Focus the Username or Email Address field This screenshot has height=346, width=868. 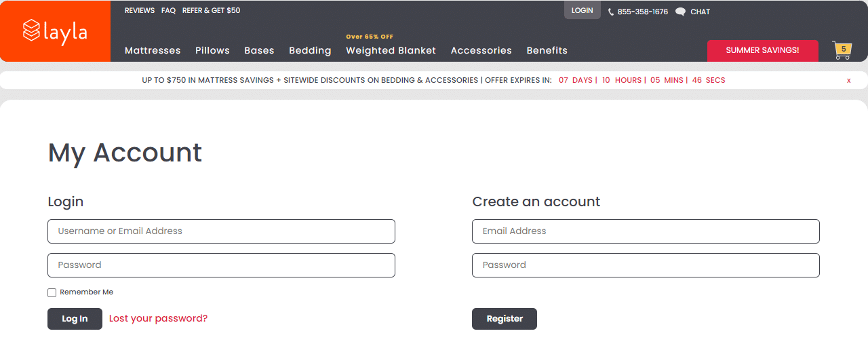(x=221, y=231)
